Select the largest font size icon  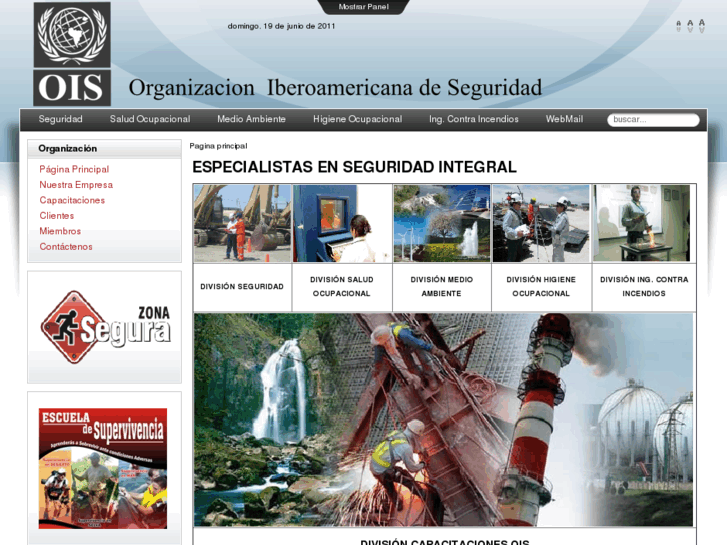tap(701, 26)
